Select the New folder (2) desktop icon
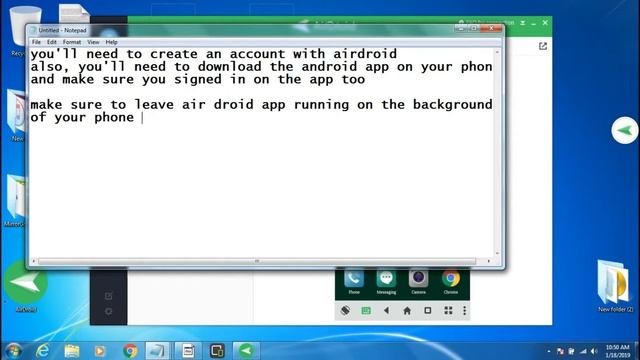 (x=615, y=287)
